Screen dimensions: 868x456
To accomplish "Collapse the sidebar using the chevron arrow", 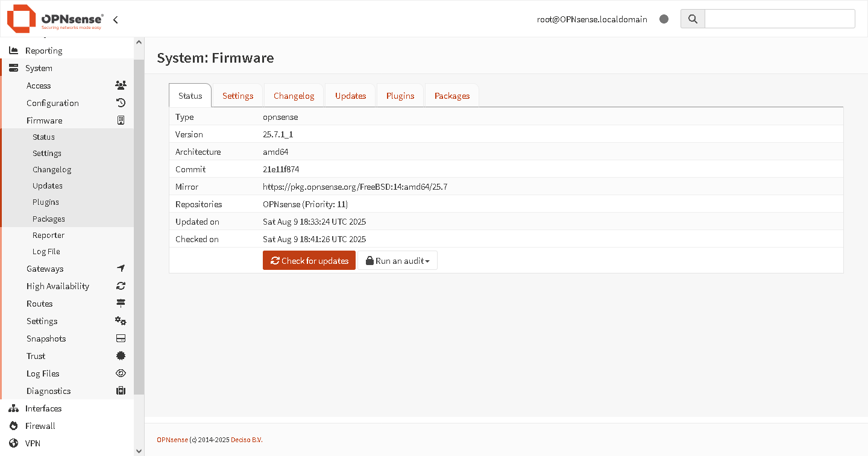I will pos(115,19).
